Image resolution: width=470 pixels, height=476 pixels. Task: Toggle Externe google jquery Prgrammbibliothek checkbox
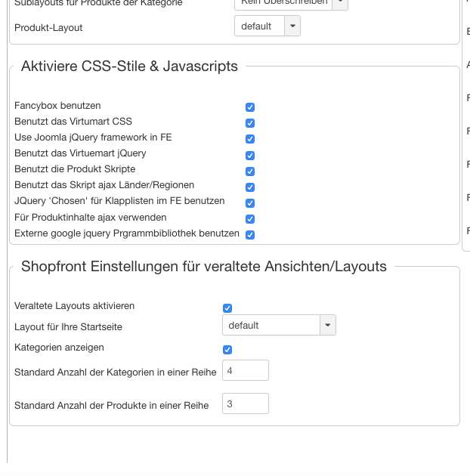click(250, 234)
